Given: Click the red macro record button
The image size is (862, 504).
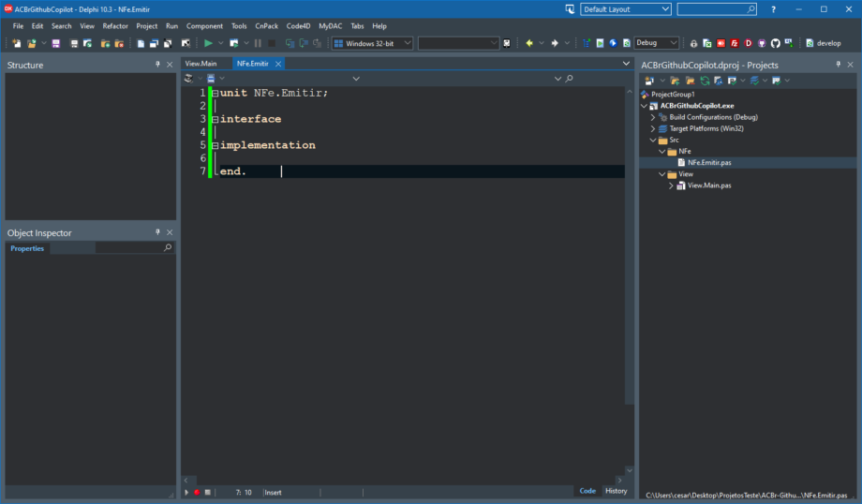Looking at the screenshot, I should [197, 493].
